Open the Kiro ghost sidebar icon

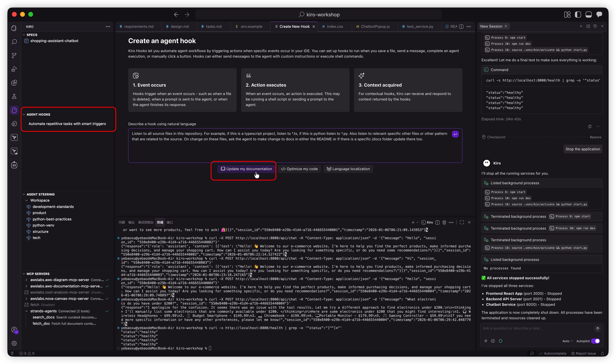(14, 110)
